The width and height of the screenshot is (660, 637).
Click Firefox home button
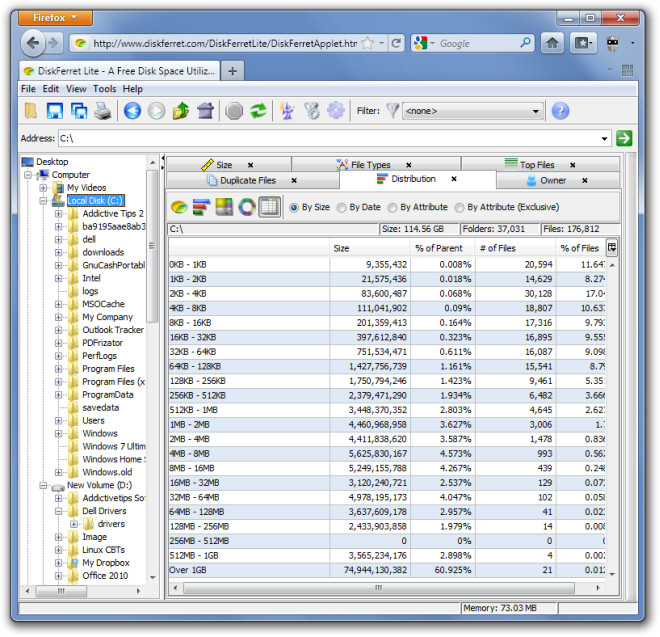(552, 43)
